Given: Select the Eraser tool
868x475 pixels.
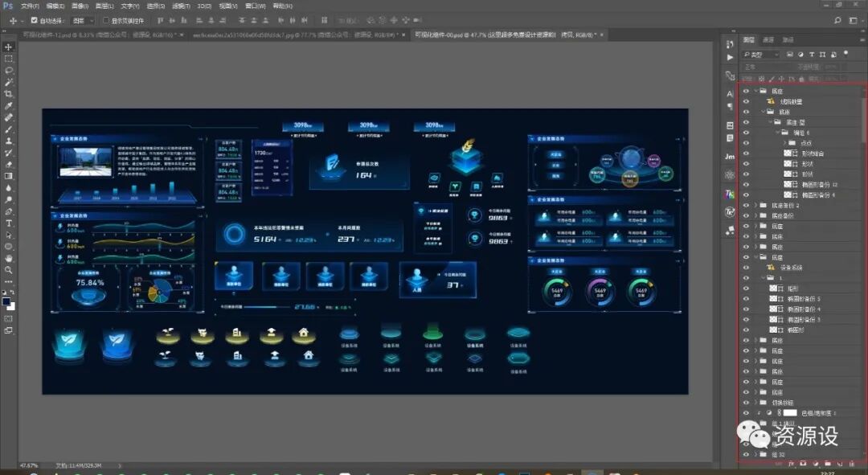Looking at the screenshot, I should 8,165.
